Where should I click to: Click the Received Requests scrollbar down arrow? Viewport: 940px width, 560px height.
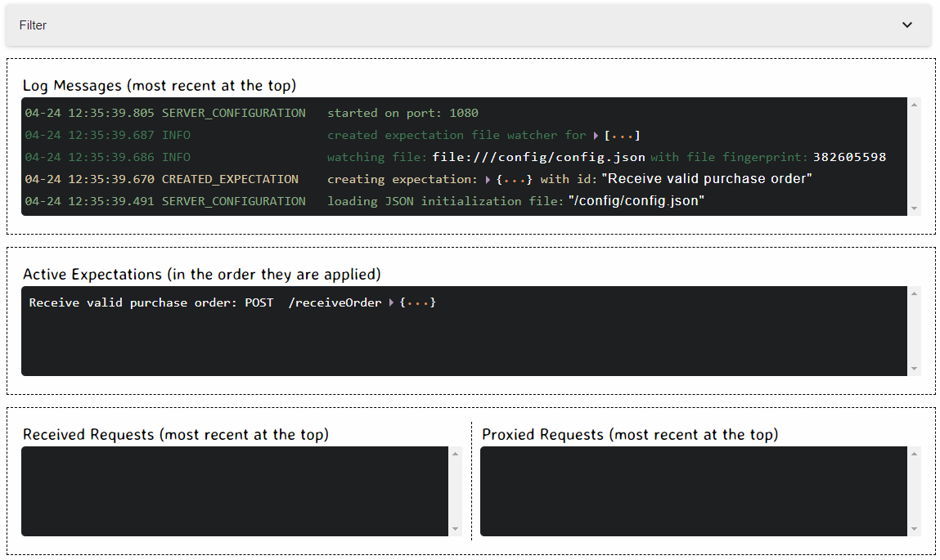point(455,529)
